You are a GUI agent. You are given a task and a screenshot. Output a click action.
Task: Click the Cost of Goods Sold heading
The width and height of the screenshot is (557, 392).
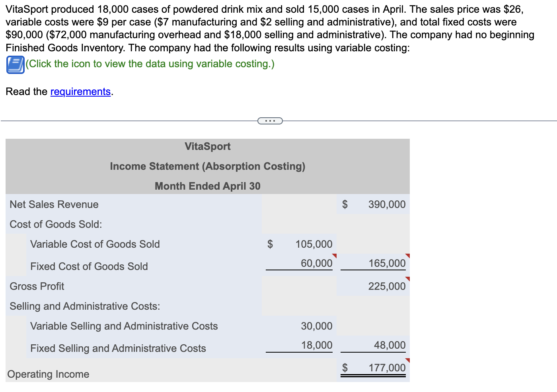56,224
